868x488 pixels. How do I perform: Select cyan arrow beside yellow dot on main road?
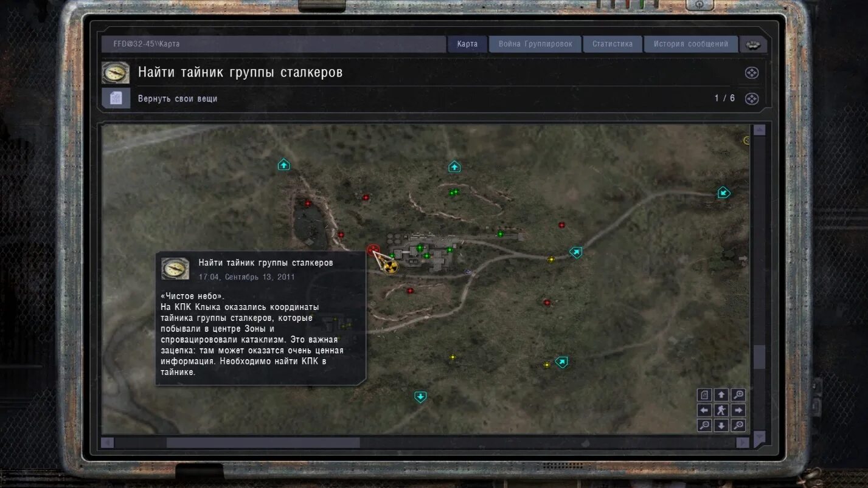(x=575, y=251)
